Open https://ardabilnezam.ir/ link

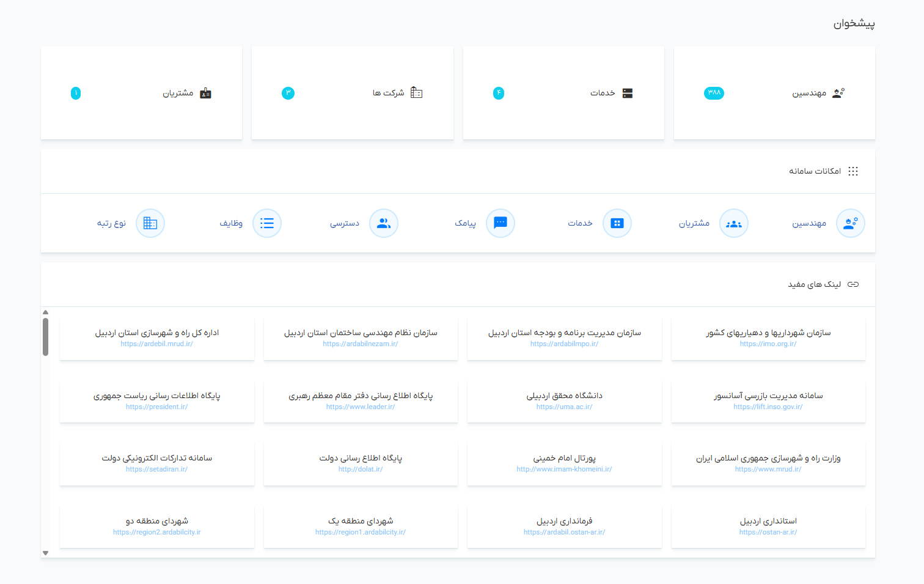coord(361,344)
